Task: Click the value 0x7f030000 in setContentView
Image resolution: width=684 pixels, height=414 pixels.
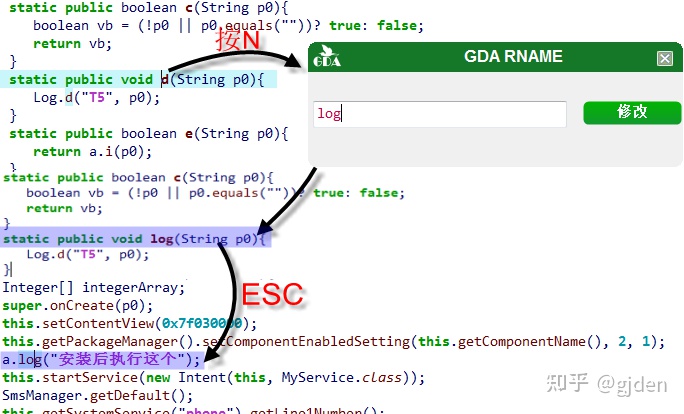Action: tap(202, 324)
